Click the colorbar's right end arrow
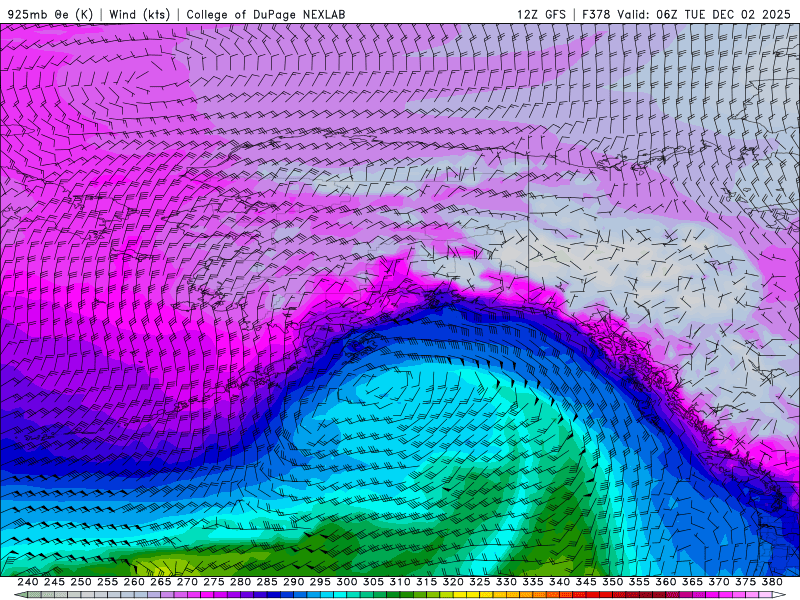This screenshot has width=800, height=600. (779, 595)
